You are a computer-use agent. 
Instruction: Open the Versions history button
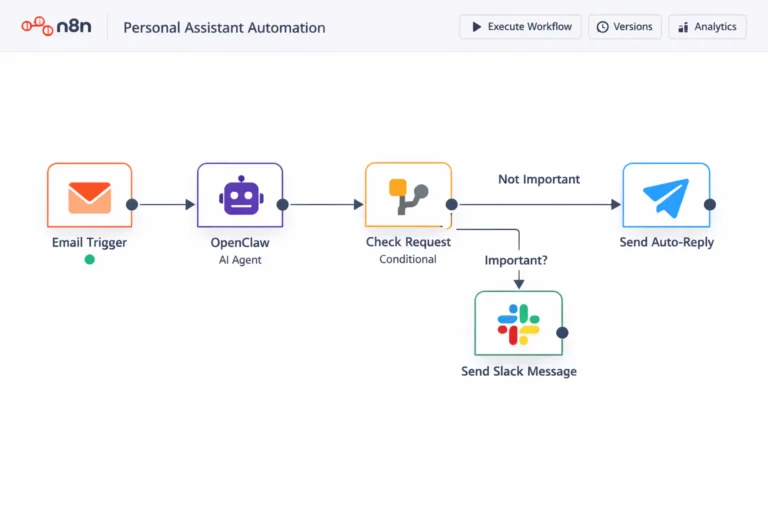click(x=624, y=26)
